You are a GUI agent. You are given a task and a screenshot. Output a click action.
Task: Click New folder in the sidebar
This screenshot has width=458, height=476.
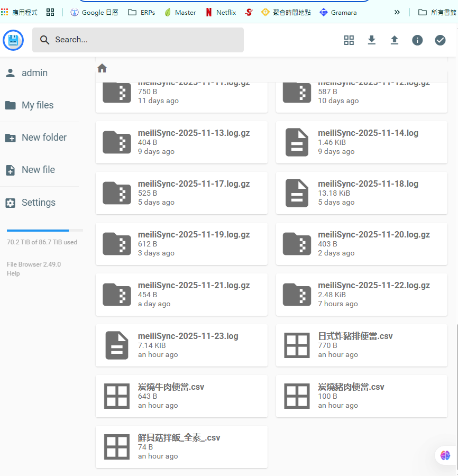44,138
